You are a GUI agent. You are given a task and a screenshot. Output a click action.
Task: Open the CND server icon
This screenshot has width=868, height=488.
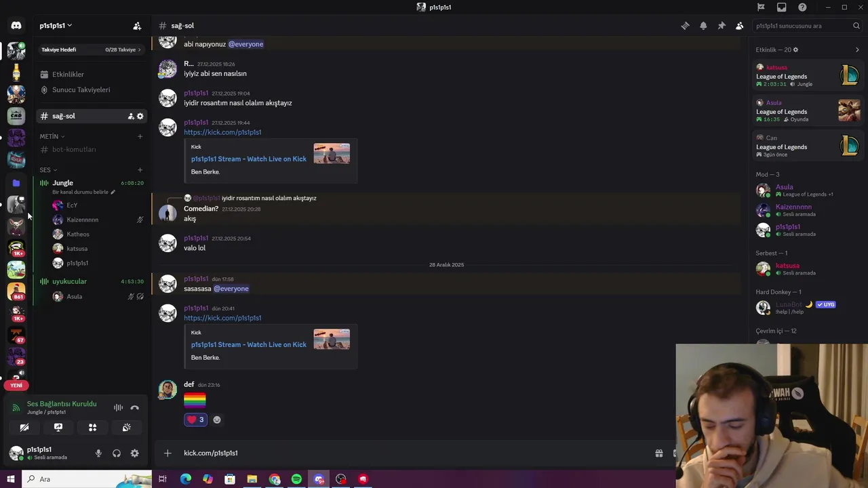(16, 116)
